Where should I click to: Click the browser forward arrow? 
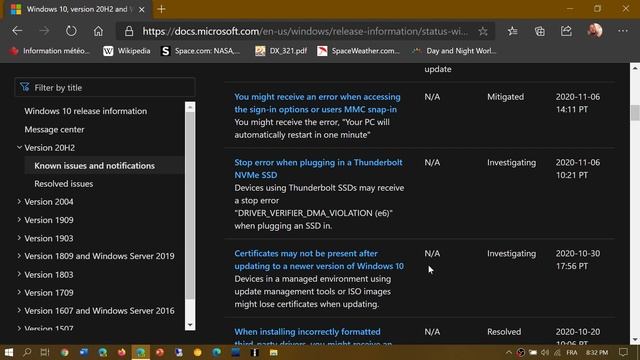click(x=44, y=31)
